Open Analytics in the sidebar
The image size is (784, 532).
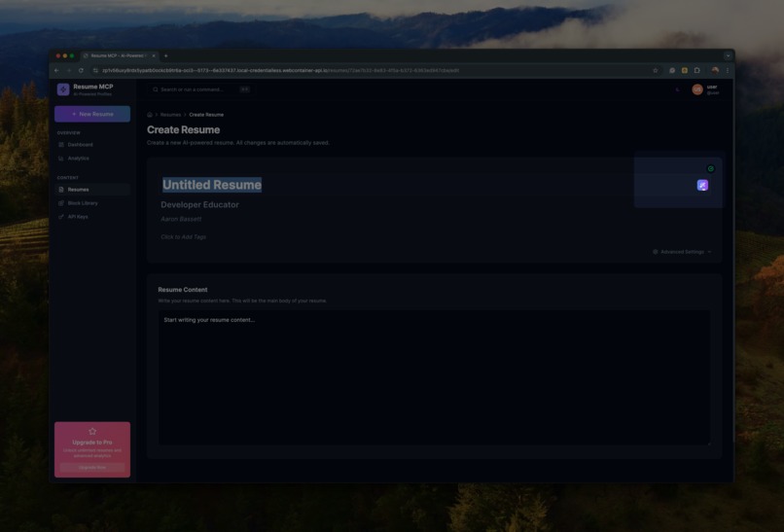pos(92,158)
